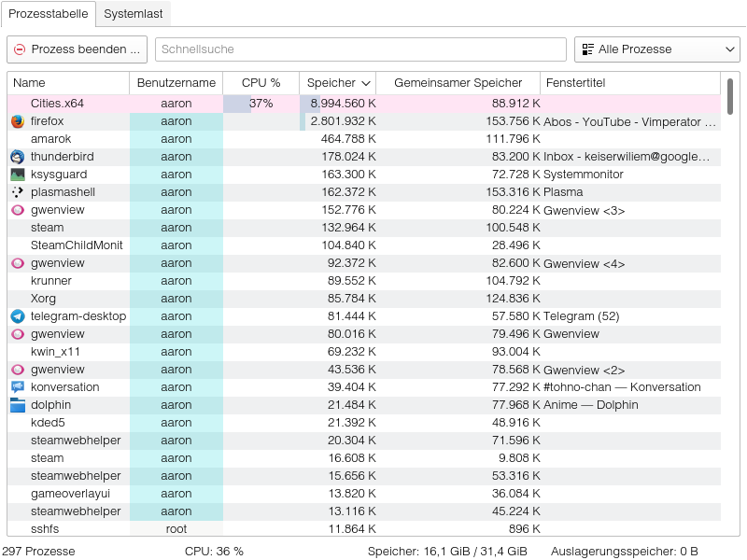Click the ksysguard process icon
The height and width of the screenshot is (560, 747).
pos(18,175)
